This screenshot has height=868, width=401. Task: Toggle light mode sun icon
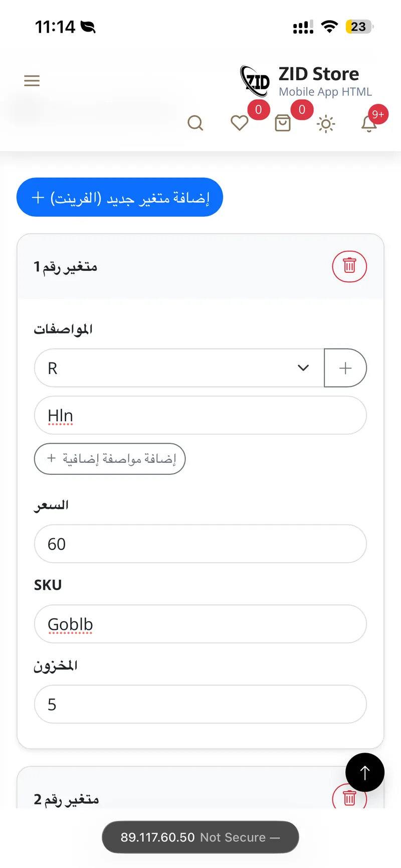(x=326, y=124)
